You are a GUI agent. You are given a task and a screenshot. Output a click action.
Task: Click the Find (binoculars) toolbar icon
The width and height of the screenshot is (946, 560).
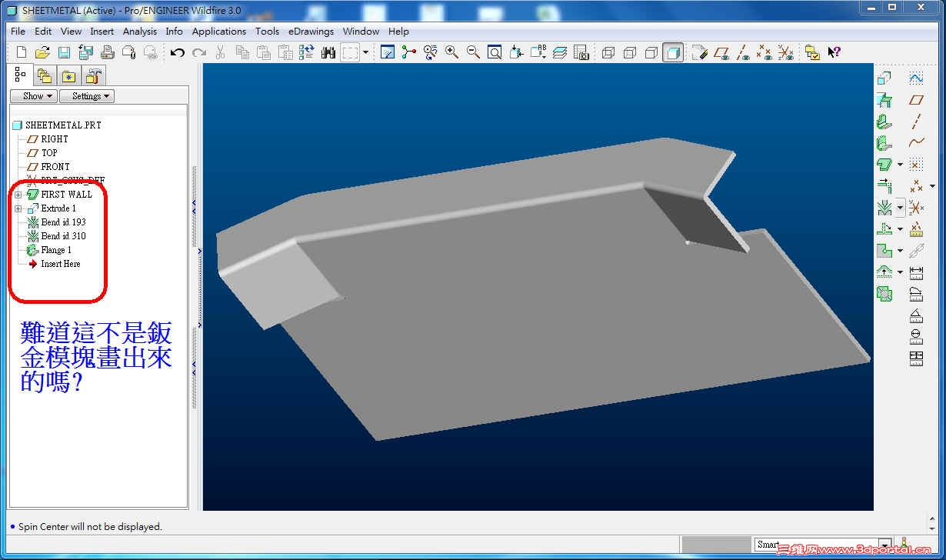[328, 52]
